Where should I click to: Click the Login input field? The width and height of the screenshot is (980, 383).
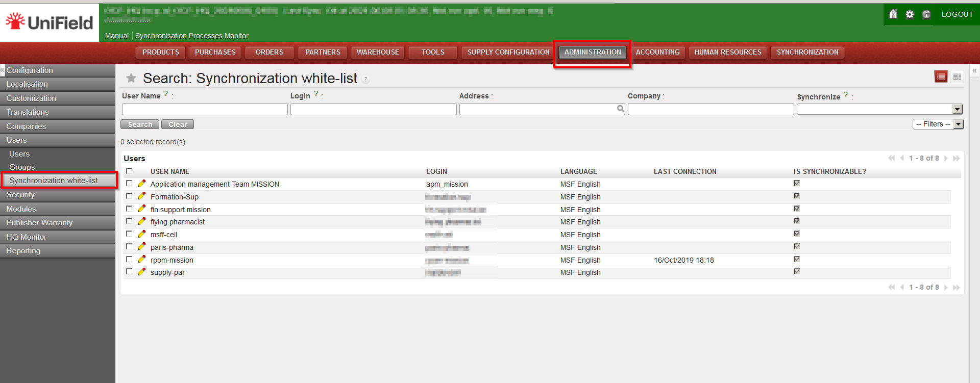[x=373, y=109]
